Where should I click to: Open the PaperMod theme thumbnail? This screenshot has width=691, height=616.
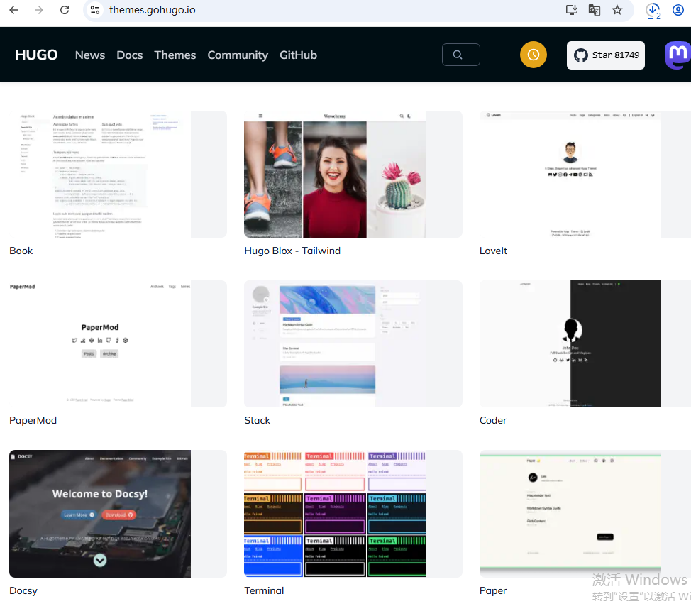(118, 344)
